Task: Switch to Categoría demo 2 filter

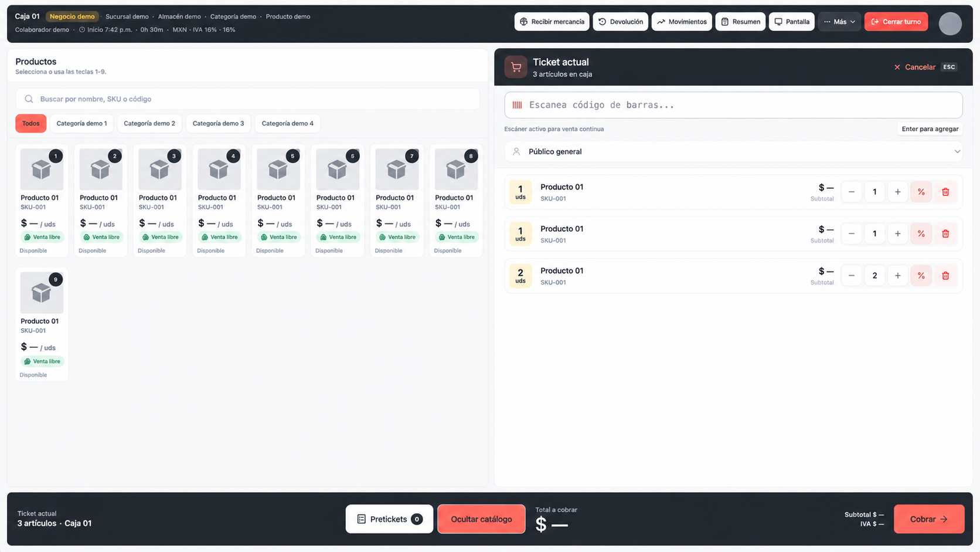Action: click(x=149, y=123)
